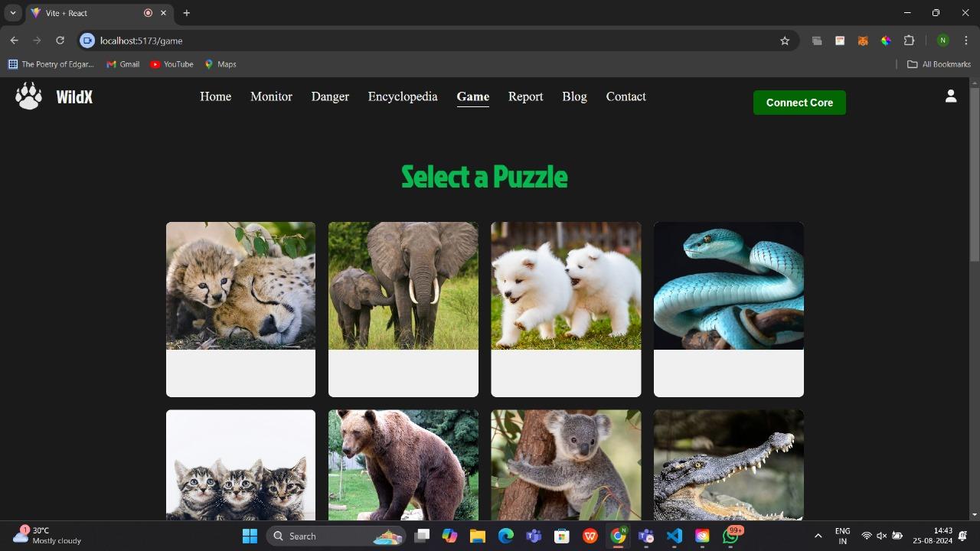Select the elephants puzzle
The image size is (980, 551).
click(403, 309)
